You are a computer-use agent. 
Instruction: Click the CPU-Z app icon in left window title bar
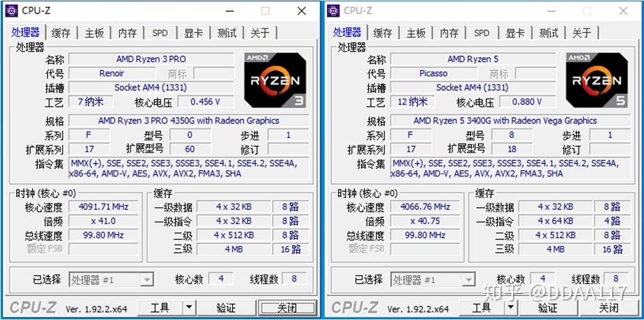[11, 11]
